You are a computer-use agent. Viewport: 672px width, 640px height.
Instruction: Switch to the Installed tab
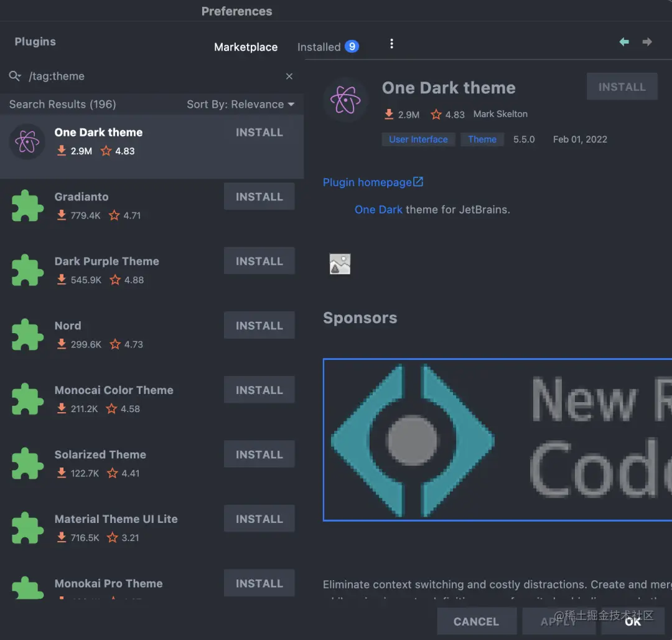click(319, 47)
